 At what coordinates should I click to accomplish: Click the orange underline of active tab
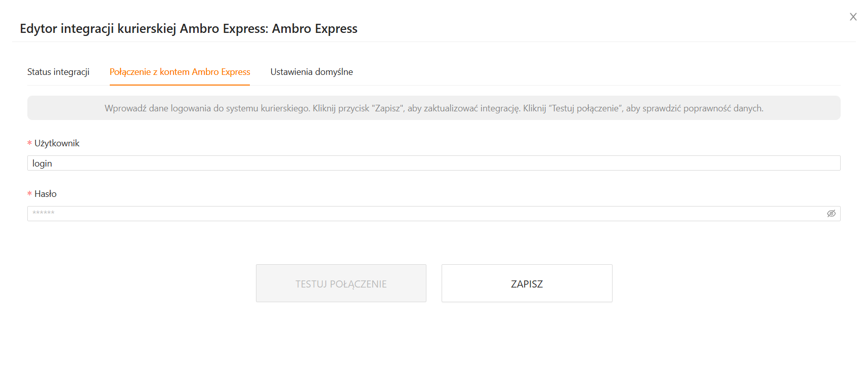pos(180,85)
